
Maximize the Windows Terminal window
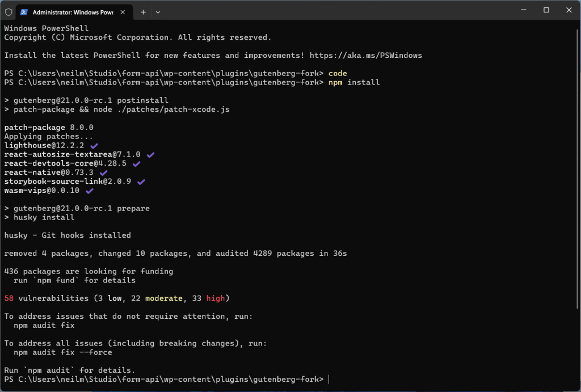coord(546,10)
